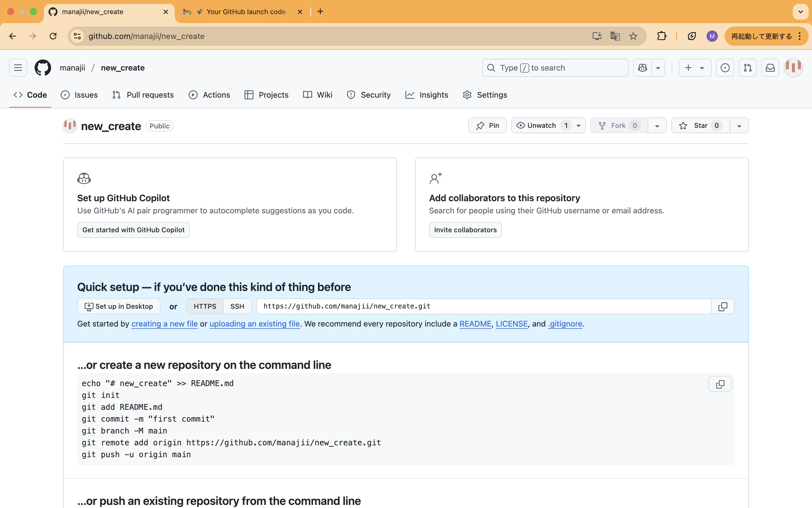Go back with browser back arrow
This screenshot has width=812, height=508.
pos(12,36)
